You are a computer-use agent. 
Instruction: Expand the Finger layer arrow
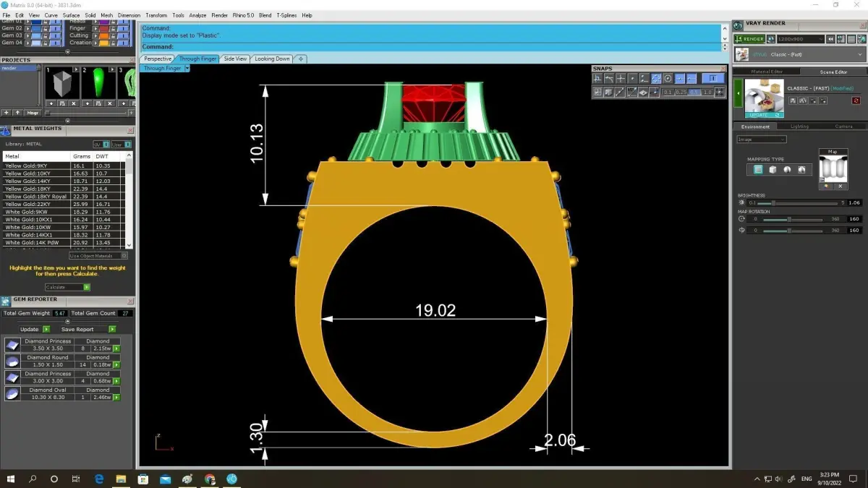point(95,28)
